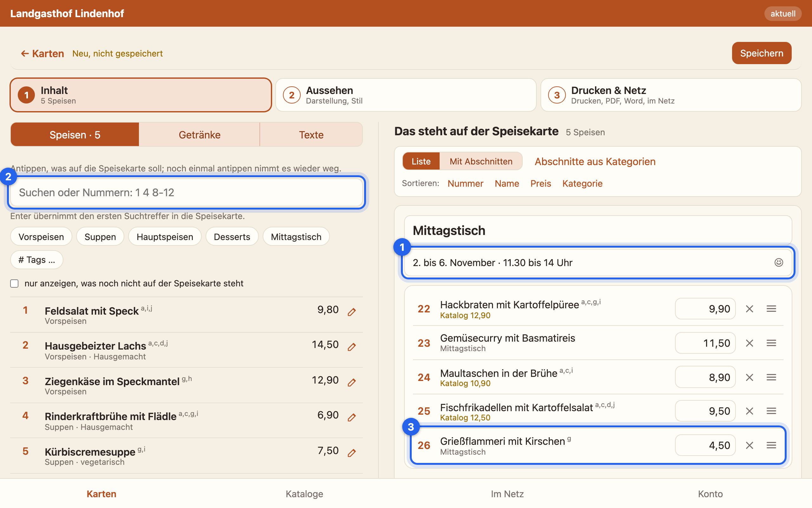Go to step 3 Drucken & Netz
The height and width of the screenshot is (508, 812).
tap(671, 95)
